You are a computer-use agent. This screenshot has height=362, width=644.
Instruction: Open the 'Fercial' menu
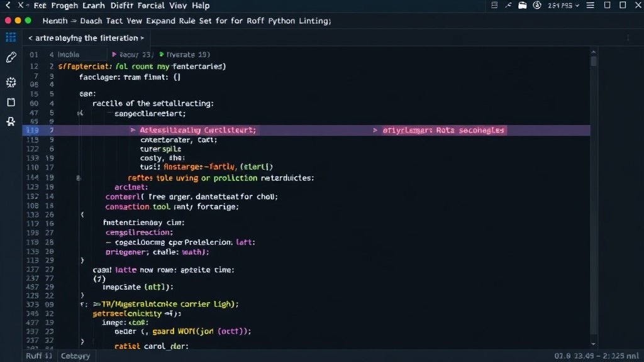tap(151, 6)
